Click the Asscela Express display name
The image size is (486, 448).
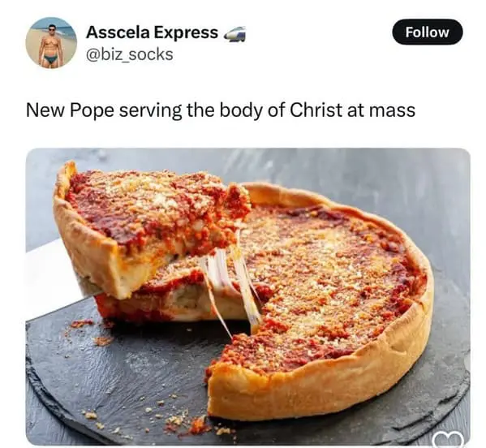[153, 32]
